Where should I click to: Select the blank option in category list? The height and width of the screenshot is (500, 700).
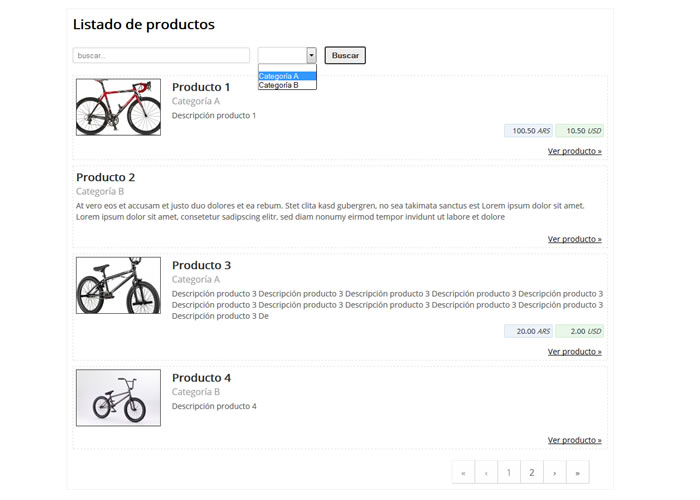tap(287, 68)
